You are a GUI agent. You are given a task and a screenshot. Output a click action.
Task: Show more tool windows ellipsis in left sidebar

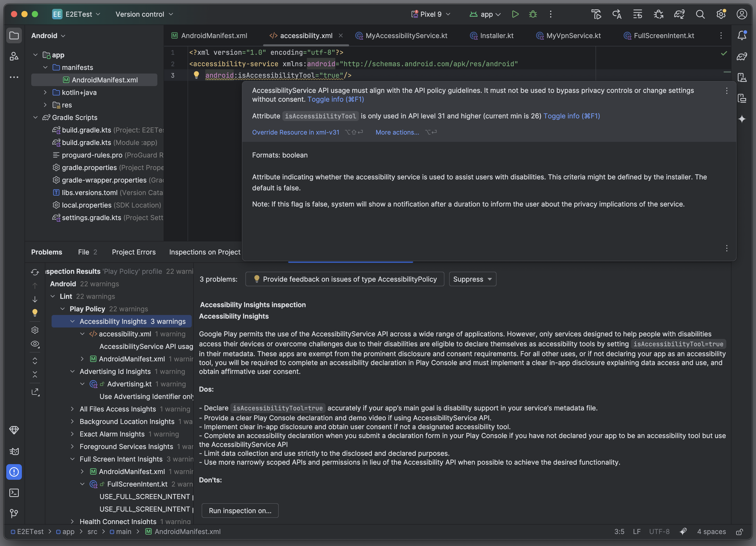(x=14, y=77)
